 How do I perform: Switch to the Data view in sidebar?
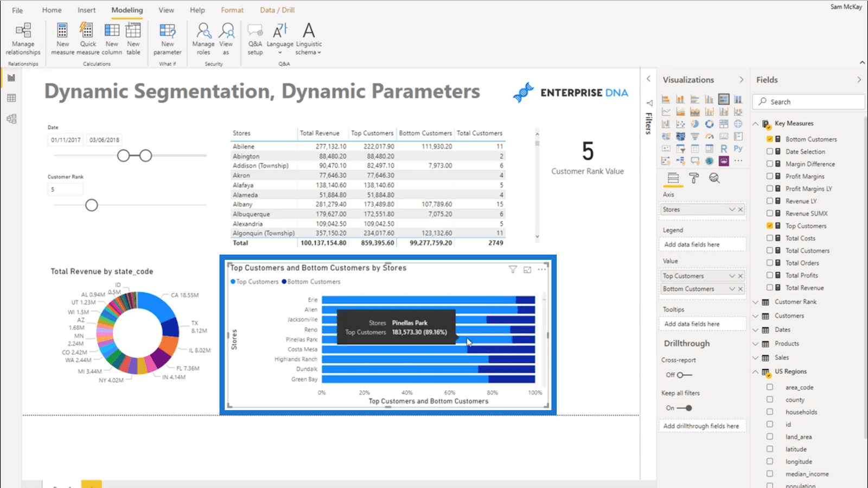point(11,98)
